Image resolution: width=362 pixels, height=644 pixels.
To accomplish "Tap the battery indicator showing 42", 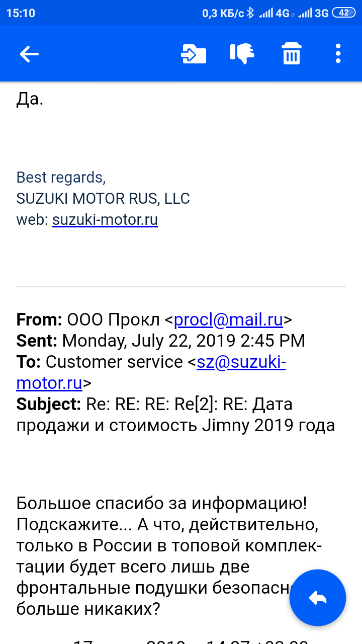I will click(344, 13).
